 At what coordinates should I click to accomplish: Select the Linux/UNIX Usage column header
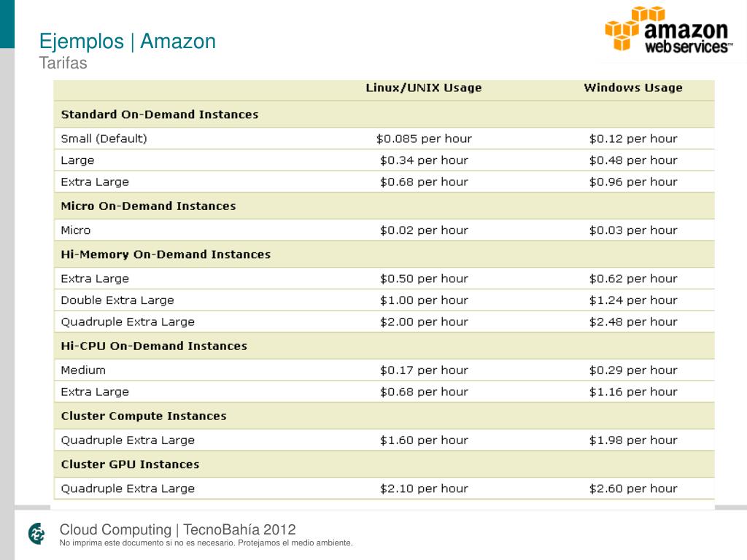tap(424, 87)
